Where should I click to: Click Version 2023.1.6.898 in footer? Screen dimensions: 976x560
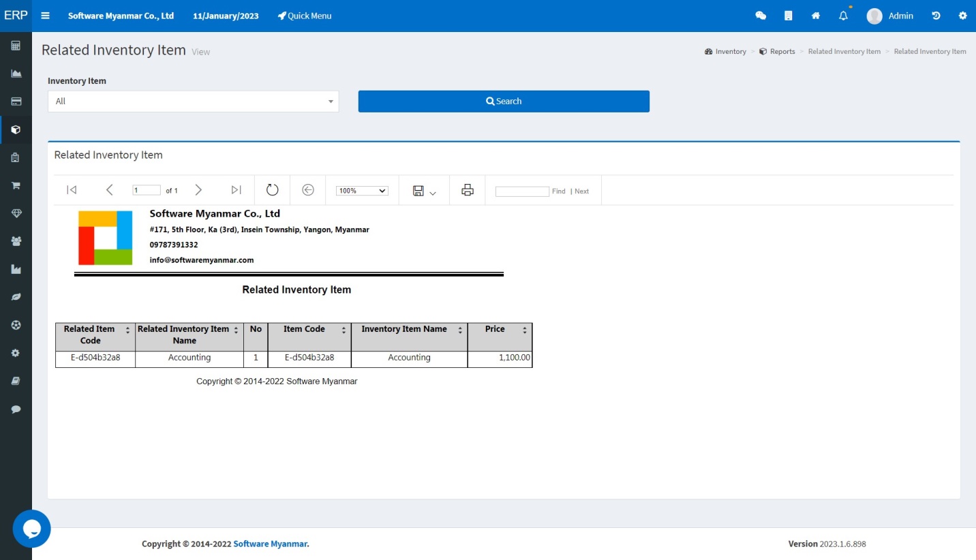pyautogui.click(x=827, y=544)
